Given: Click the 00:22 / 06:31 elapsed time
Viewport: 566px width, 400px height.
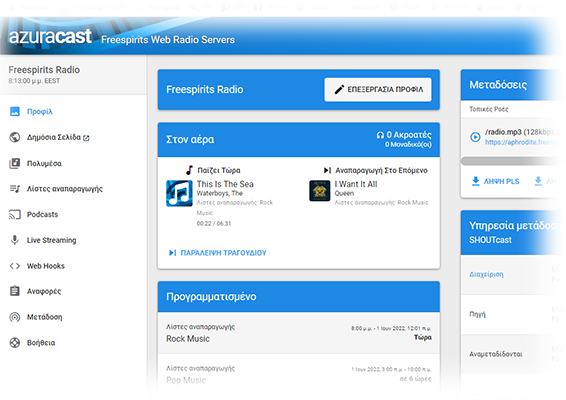Looking at the screenshot, I should tap(214, 223).
